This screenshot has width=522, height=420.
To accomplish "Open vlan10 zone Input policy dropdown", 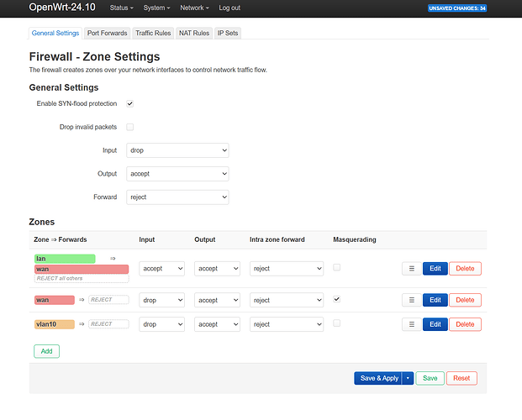I will click(161, 324).
